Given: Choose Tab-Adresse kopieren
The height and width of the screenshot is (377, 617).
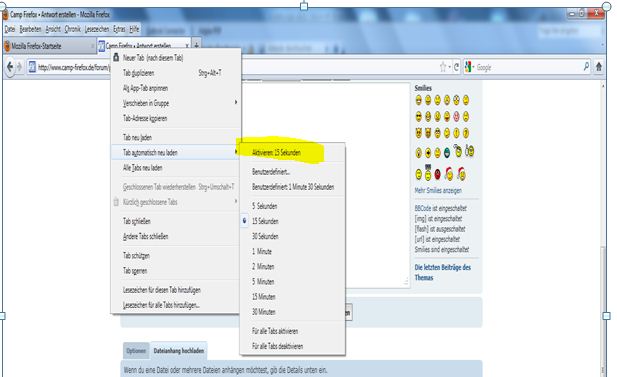Looking at the screenshot, I should (175, 118).
